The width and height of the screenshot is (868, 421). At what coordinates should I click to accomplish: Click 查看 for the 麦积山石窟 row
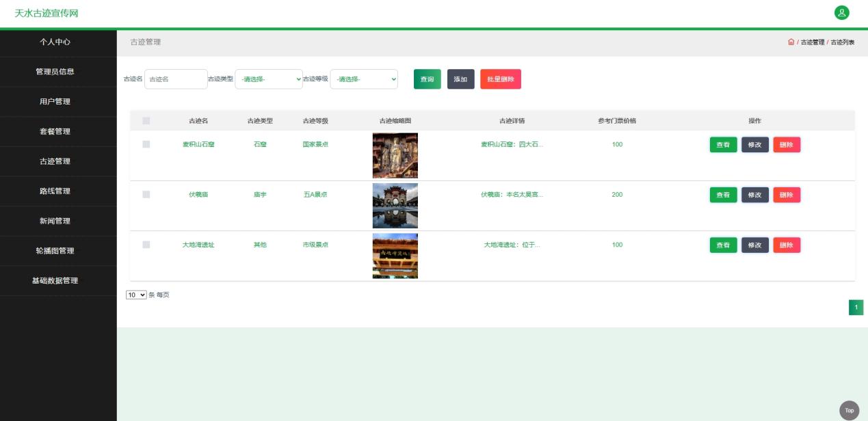tap(722, 144)
